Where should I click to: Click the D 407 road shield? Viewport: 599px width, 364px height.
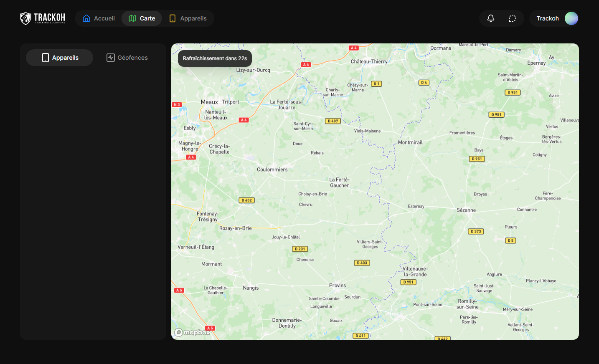pyautogui.click(x=333, y=121)
